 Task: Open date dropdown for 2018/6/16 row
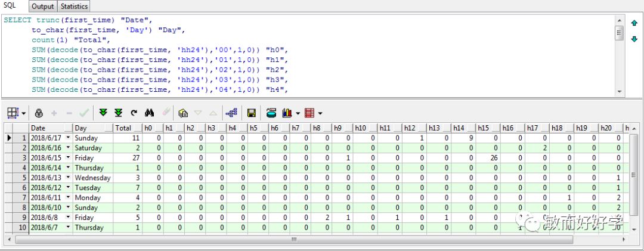68,148
